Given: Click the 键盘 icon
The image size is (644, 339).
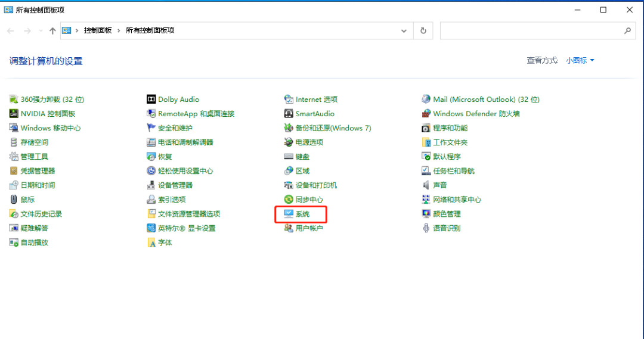Looking at the screenshot, I should click(x=289, y=156).
